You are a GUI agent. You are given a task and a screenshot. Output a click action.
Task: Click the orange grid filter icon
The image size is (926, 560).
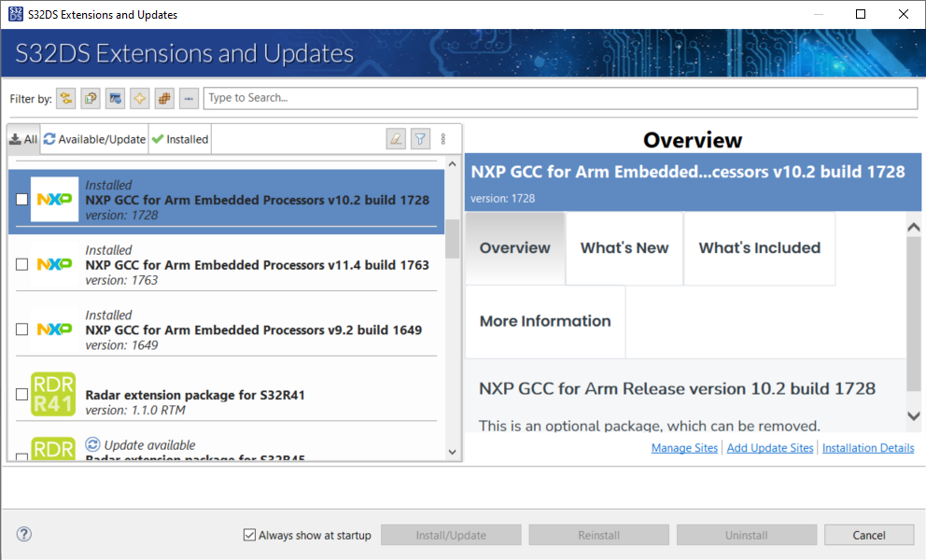(164, 98)
